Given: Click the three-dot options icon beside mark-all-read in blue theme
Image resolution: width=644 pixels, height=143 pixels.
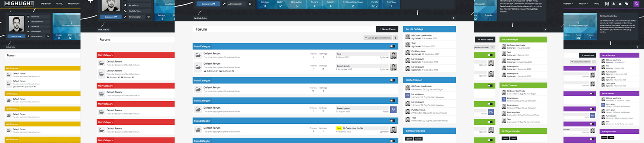Looking at the screenshot, I should (395, 38).
